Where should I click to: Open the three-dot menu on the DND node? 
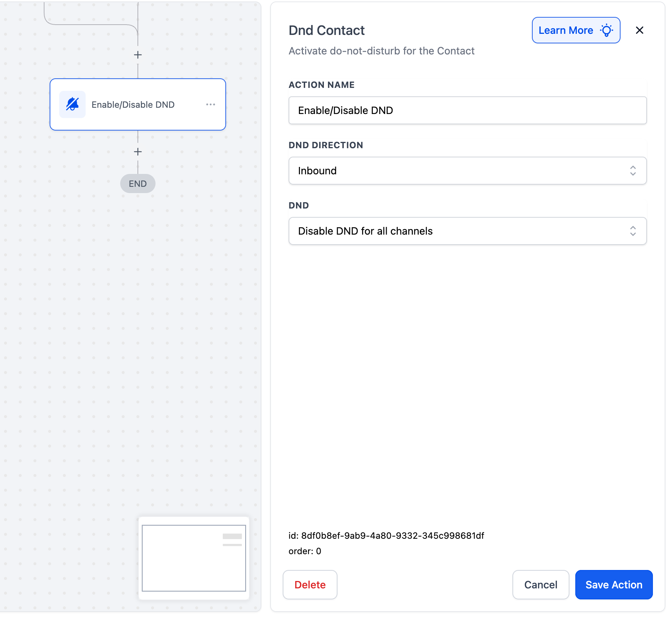211,104
